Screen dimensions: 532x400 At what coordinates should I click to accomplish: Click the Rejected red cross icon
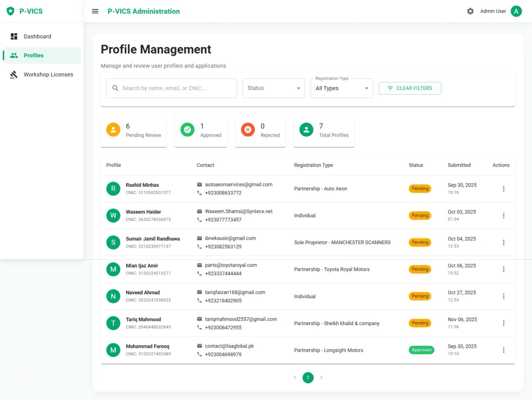click(248, 129)
